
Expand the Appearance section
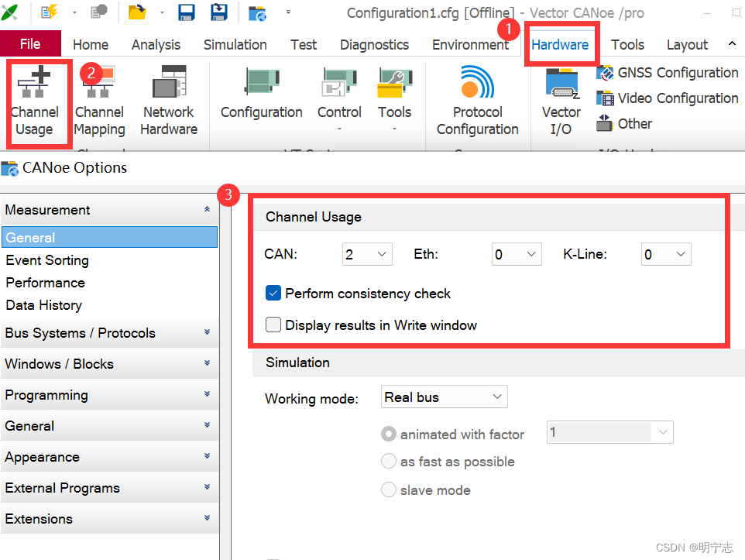tap(207, 456)
